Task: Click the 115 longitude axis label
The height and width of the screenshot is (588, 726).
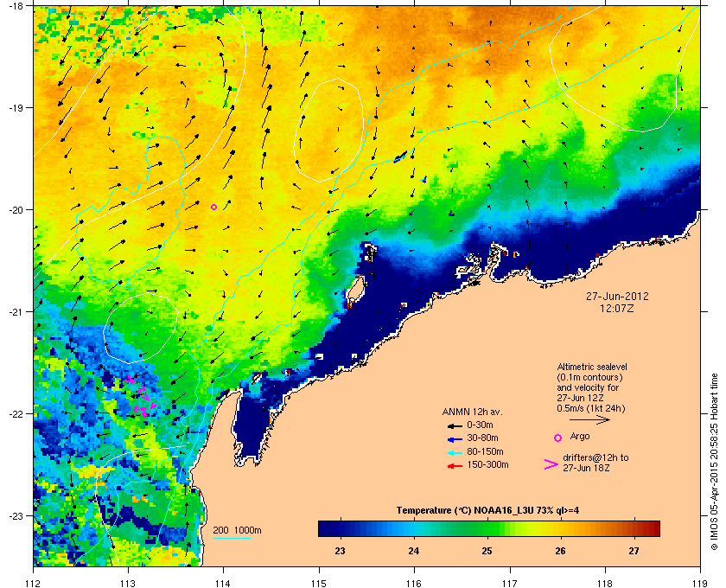Action: 319,583
